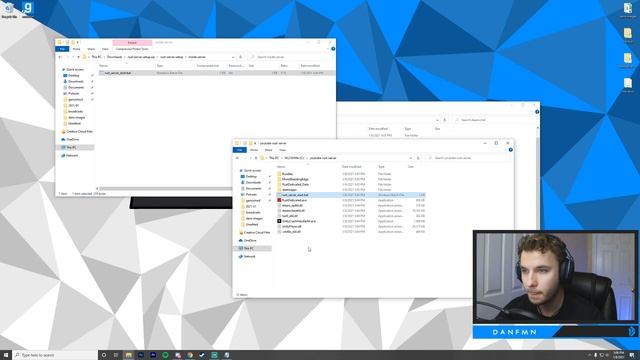Open Windows Start menu

click(x=6, y=355)
